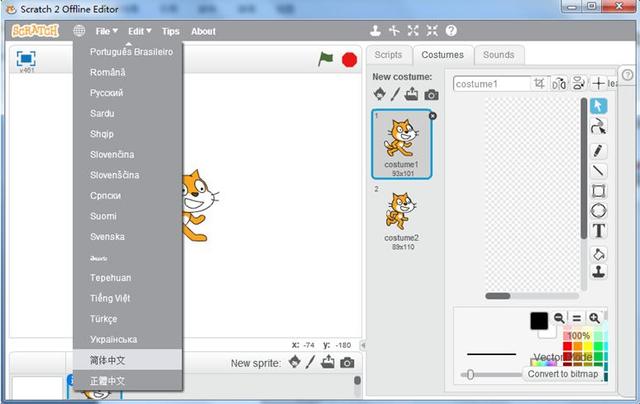
Task: Zoom out the paint canvas
Action: click(559, 318)
